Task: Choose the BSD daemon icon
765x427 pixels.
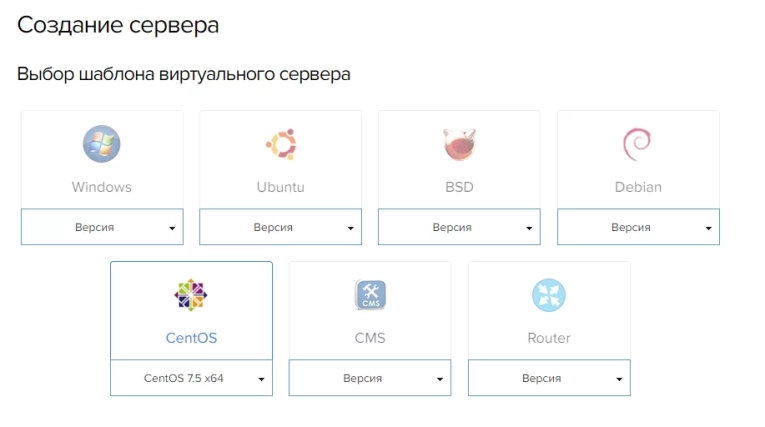Action: 459,144
